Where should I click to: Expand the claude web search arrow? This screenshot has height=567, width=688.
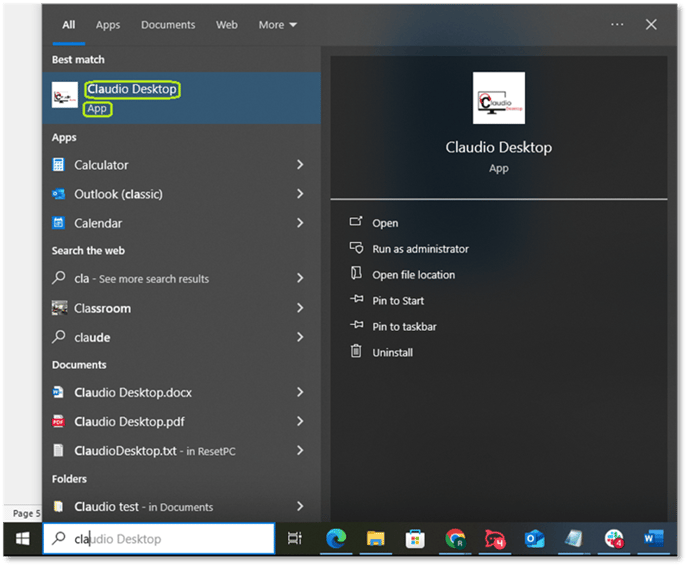300,337
